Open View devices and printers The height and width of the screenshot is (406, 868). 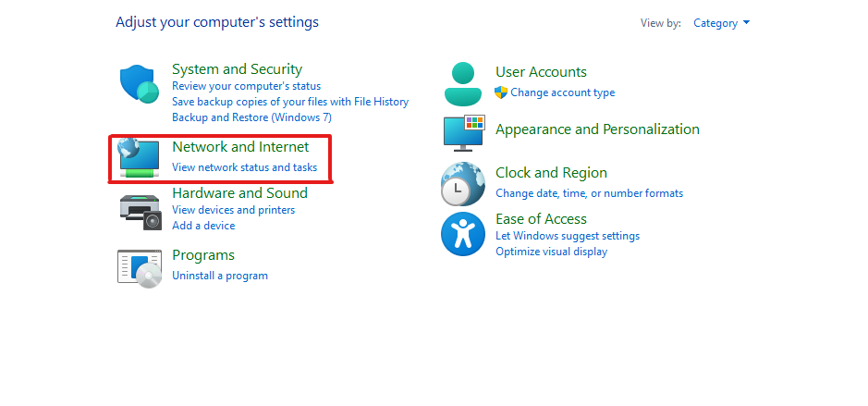[x=233, y=210]
